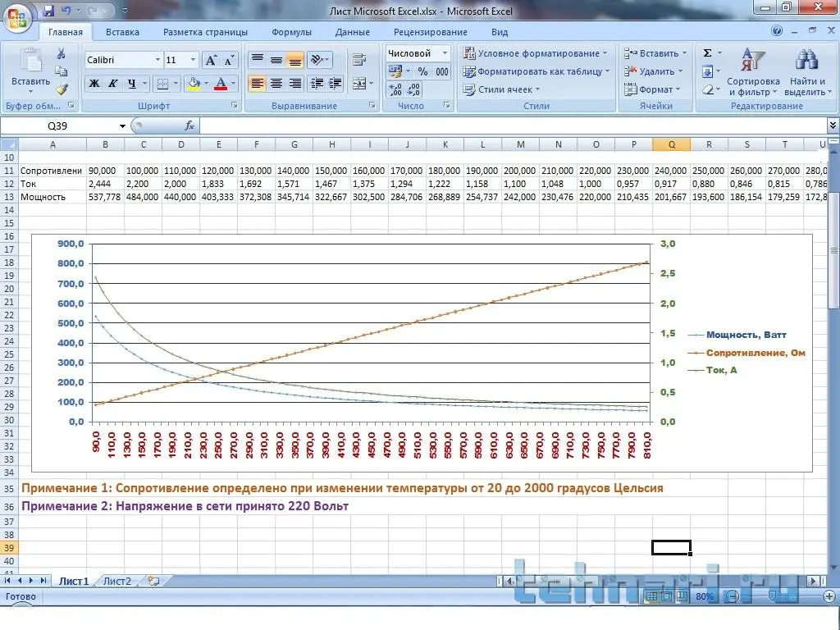Select column Q header

pyautogui.click(x=671, y=144)
